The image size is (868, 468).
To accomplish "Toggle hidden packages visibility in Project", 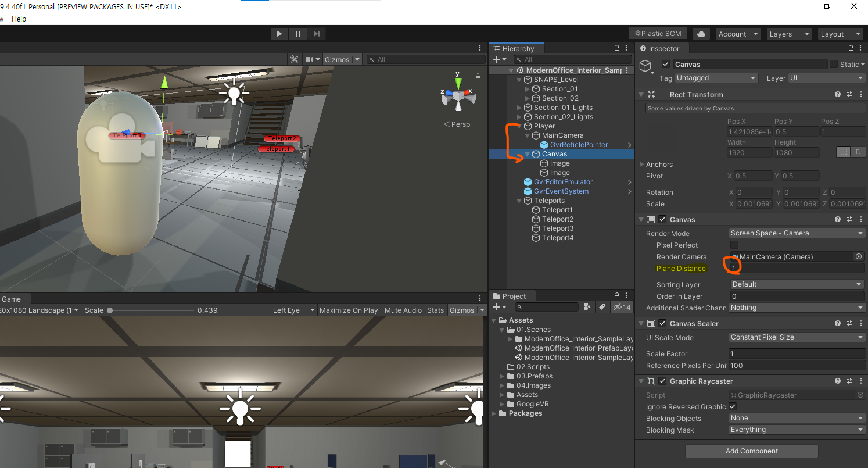I will coord(622,307).
